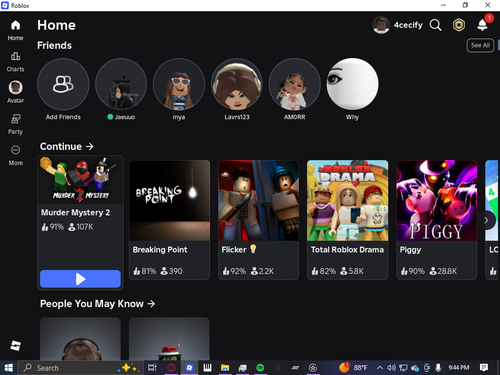This screenshot has height=375, width=500.
Task: Open Opera browser taskbar icon
Action: click(171, 368)
